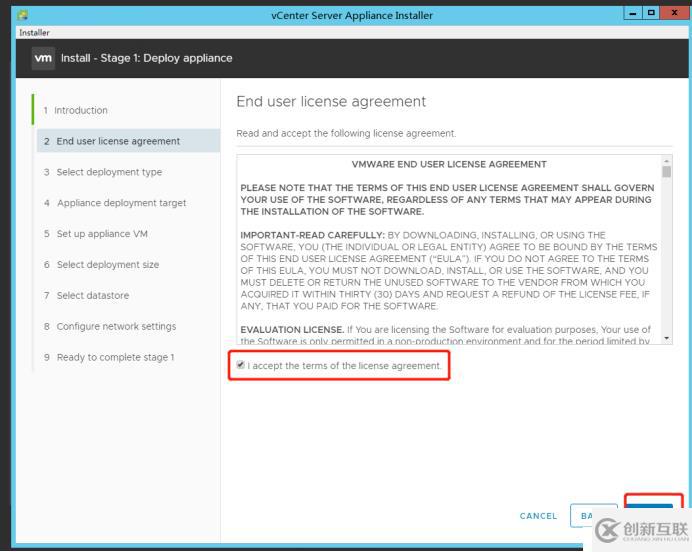Screen dimensions: 692x552
Task: Select step 2 End user license agreement
Action: tap(128, 141)
